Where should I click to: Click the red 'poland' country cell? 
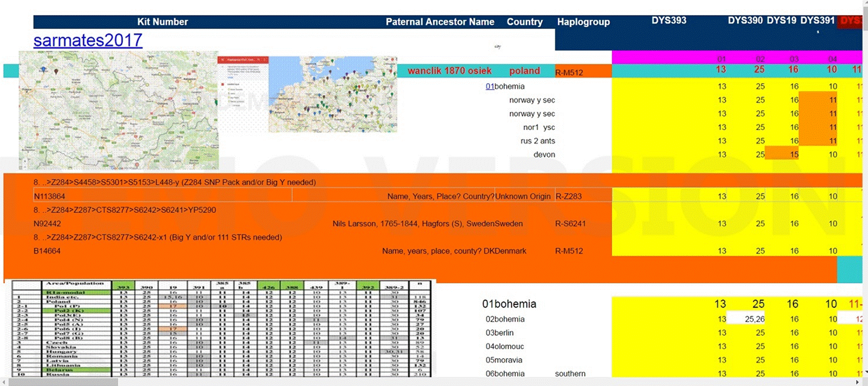(524, 71)
